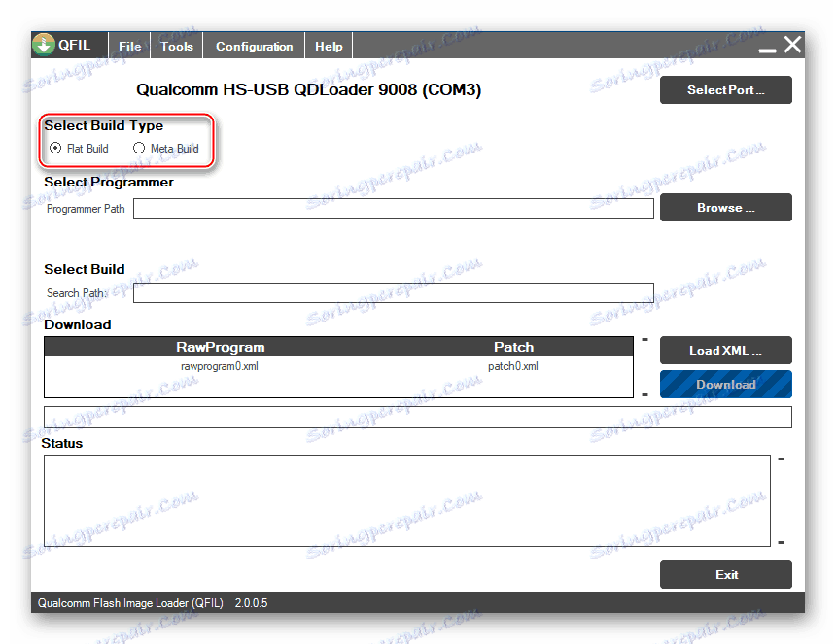The width and height of the screenshot is (836, 644).
Task: Focus the Search Path input field
Action: 394,293
